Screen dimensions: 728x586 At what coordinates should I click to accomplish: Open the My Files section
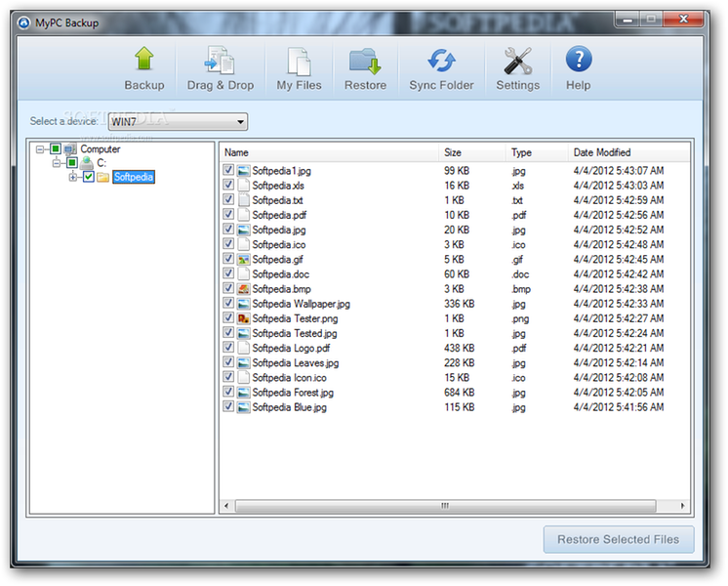299,68
